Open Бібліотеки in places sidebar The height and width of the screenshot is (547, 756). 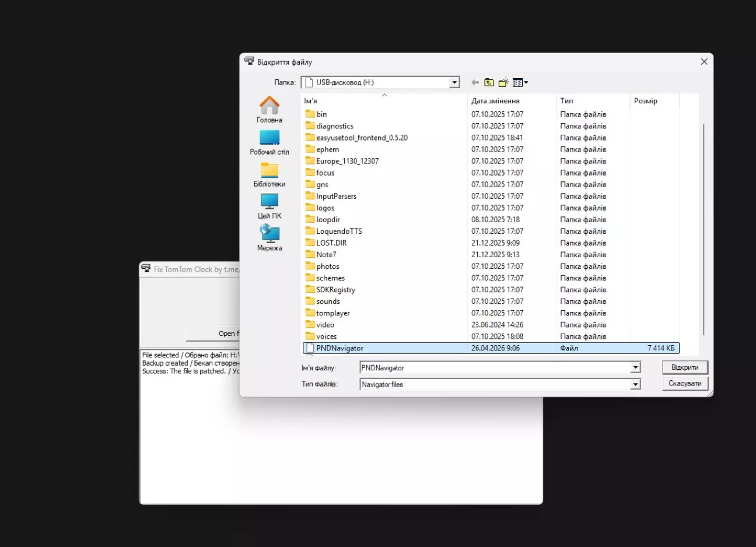(269, 174)
